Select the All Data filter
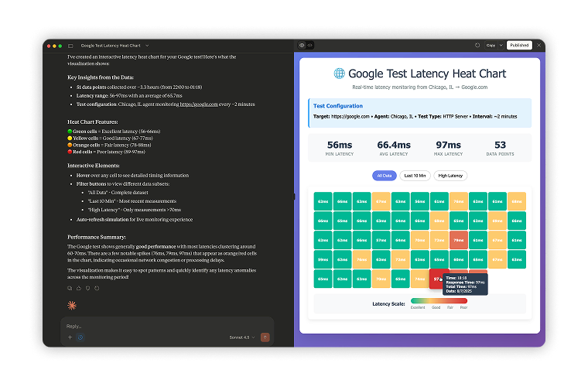The width and height of the screenshot is (588, 387). click(x=384, y=176)
